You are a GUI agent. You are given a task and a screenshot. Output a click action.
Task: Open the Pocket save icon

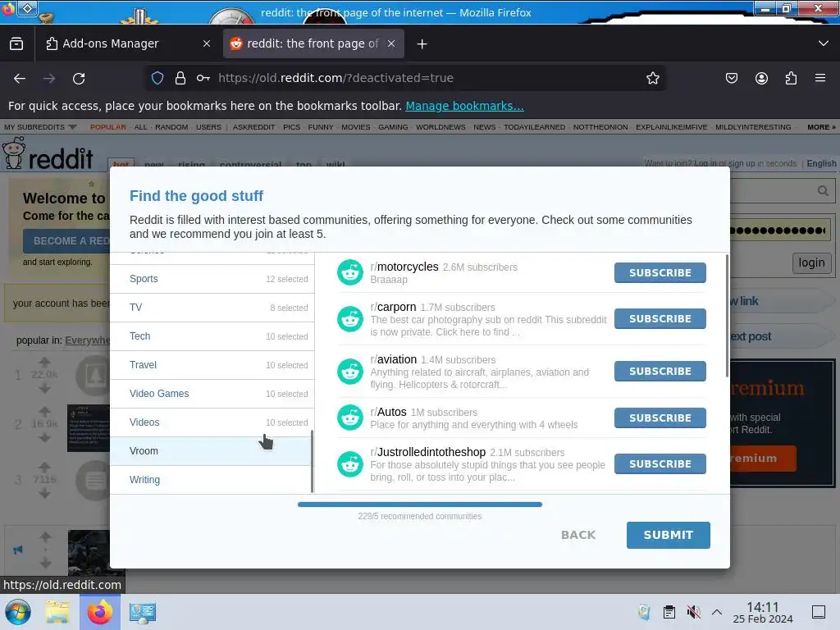click(731, 78)
